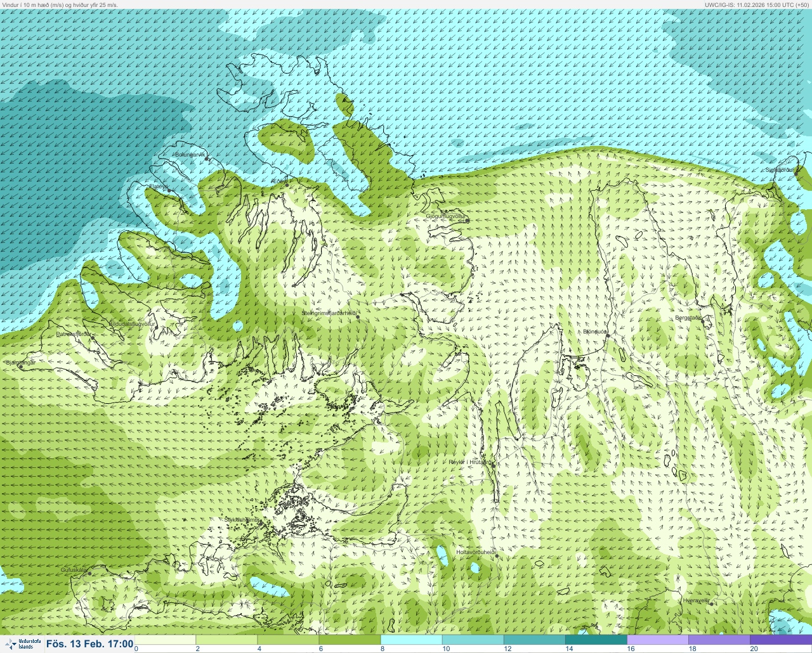Select the Hveravellir station point

click(711, 604)
